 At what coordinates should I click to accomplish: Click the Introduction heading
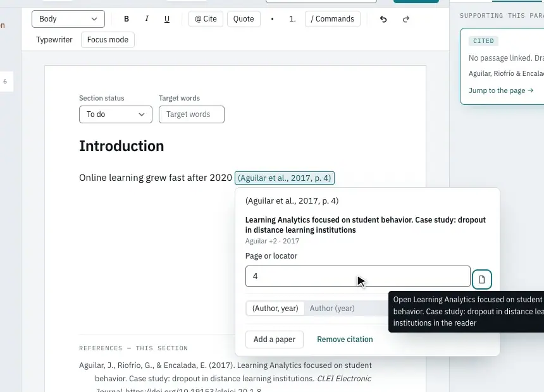tap(121, 146)
